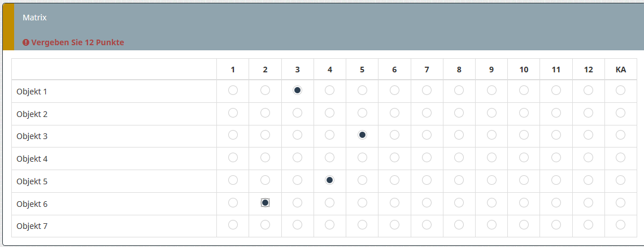
Task: Pick 12 points for Objekt 5
Action: tap(588, 180)
